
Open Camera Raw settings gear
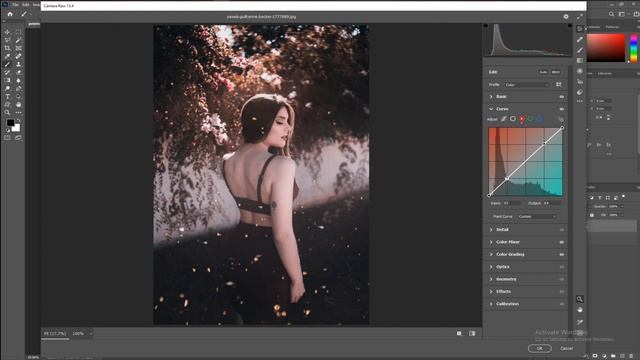(x=566, y=17)
